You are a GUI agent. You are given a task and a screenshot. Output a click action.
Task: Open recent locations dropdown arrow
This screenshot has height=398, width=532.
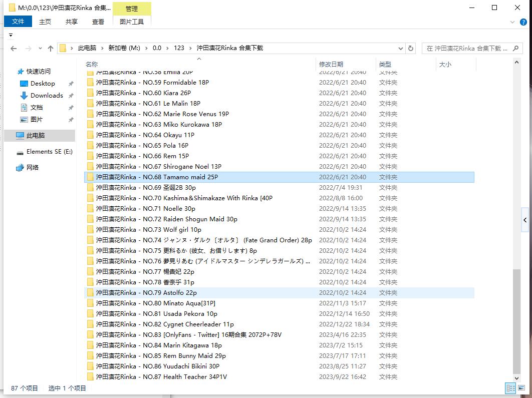click(39, 49)
